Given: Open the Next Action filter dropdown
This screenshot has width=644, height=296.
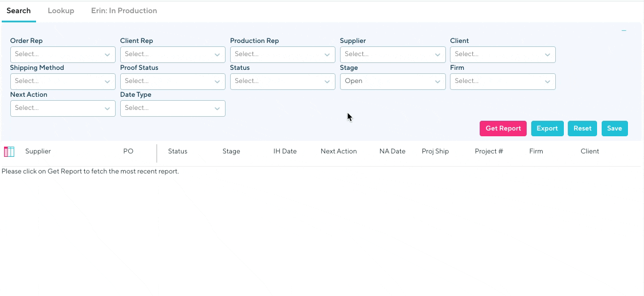Looking at the screenshot, I should [62, 108].
